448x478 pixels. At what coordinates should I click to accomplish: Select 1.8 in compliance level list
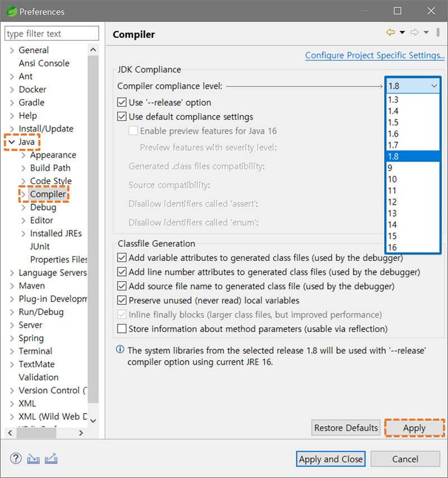click(413, 156)
